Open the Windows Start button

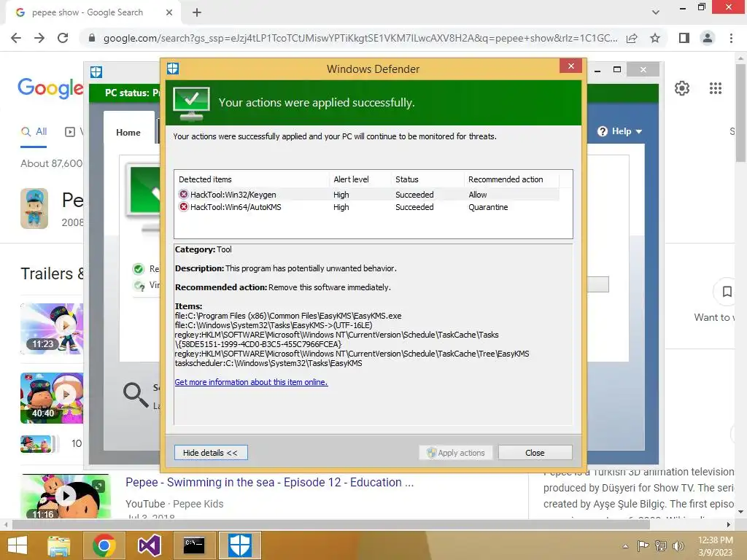pos(18,545)
